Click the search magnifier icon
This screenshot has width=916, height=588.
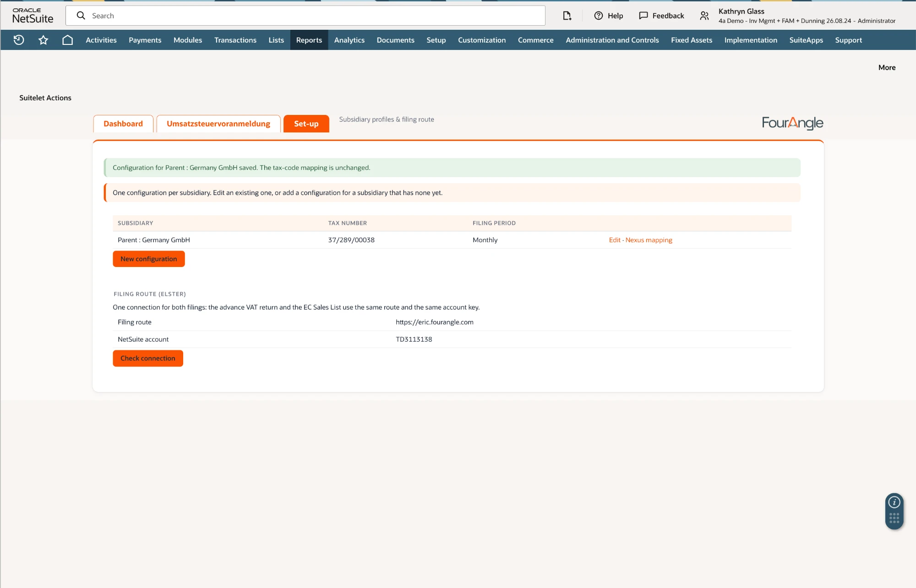click(x=81, y=16)
